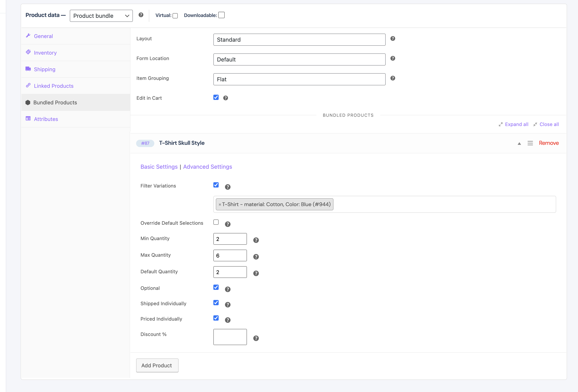578x392 pixels.
Task: Click the Advanced Settings link
Action: [x=207, y=167]
